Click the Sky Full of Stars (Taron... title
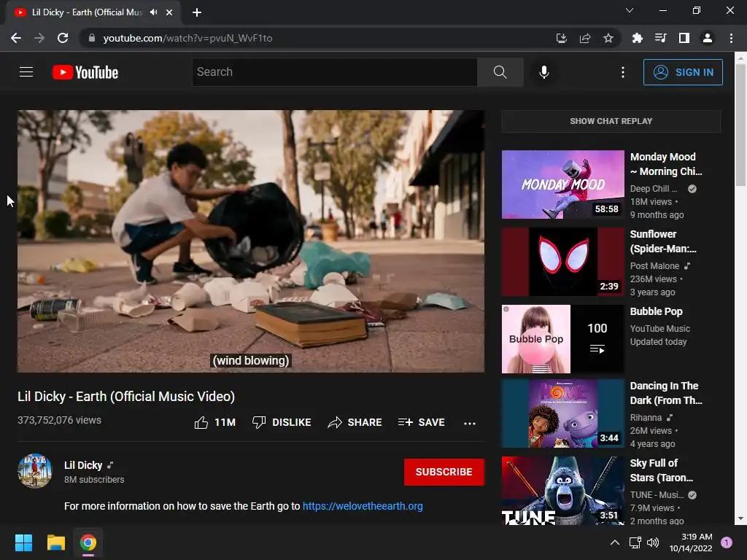Image resolution: width=747 pixels, height=560 pixels. pos(661,470)
